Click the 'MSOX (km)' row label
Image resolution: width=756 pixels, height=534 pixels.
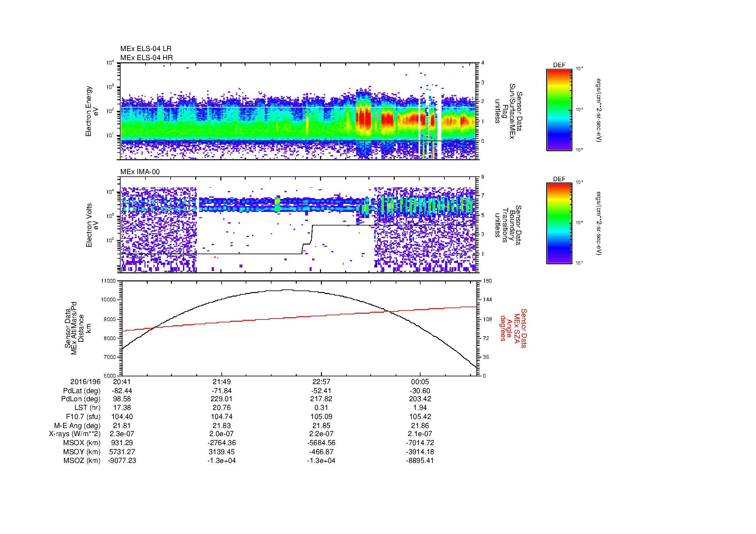(82, 443)
